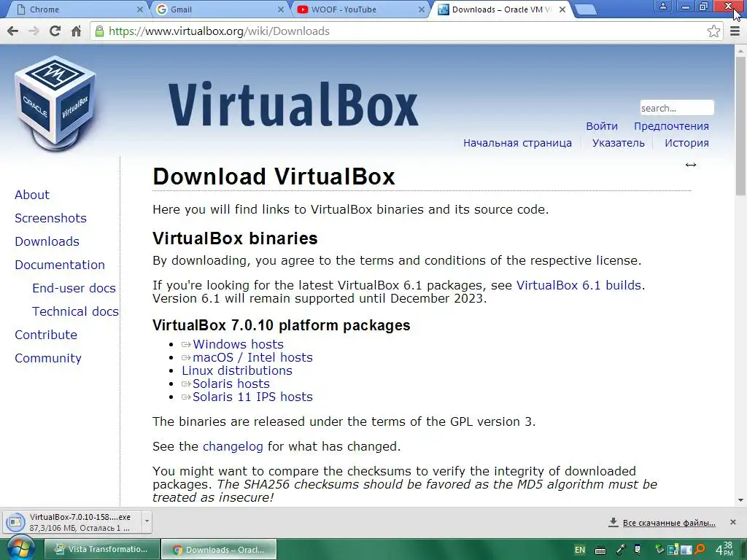This screenshot has width=747, height=560.
Task: Toggle the page width double-arrow icon
Action: click(x=691, y=165)
